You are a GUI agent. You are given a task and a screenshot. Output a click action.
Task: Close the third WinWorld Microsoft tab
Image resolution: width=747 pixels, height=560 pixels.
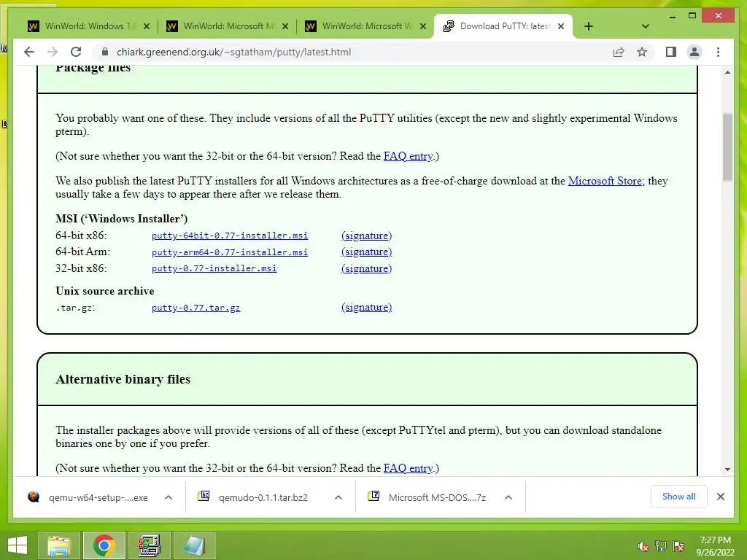pos(422,26)
